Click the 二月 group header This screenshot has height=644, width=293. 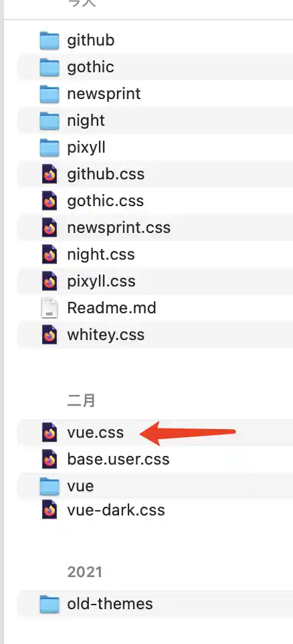pyautogui.click(x=81, y=400)
